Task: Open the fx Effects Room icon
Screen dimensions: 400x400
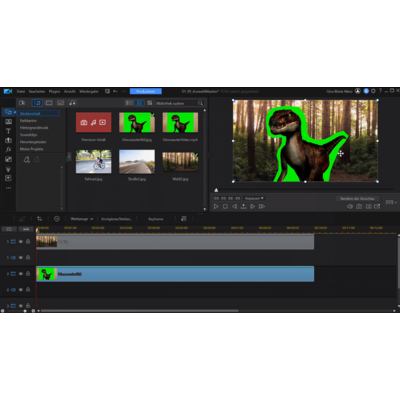Action: pyautogui.click(x=8, y=150)
